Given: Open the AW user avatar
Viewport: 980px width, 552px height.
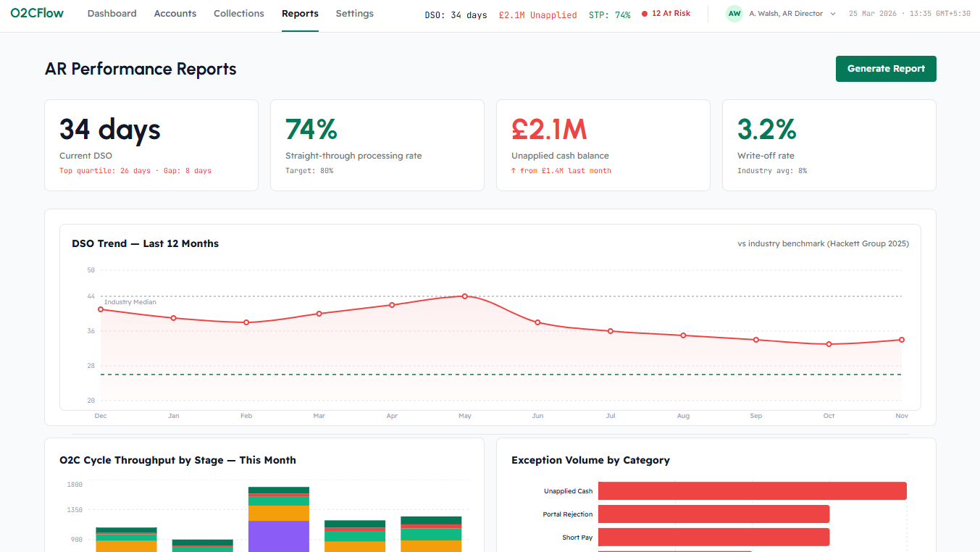Looking at the screenshot, I should 734,14.
